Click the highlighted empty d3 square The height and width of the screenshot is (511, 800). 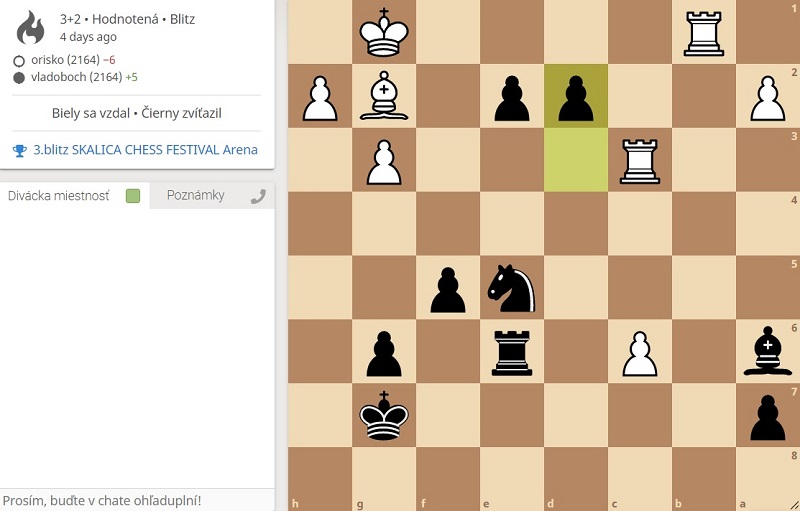(x=576, y=160)
